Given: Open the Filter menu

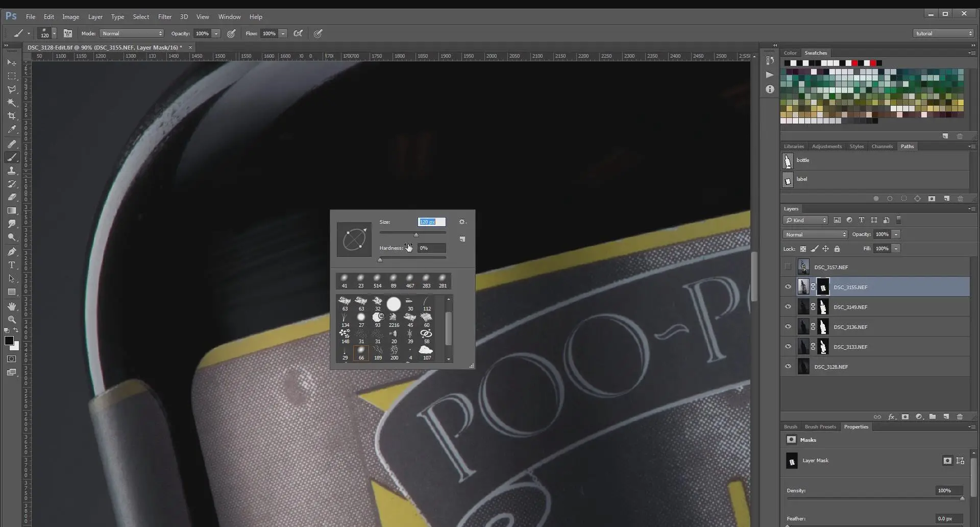Looking at the screenshot, I should pos(164,17).
